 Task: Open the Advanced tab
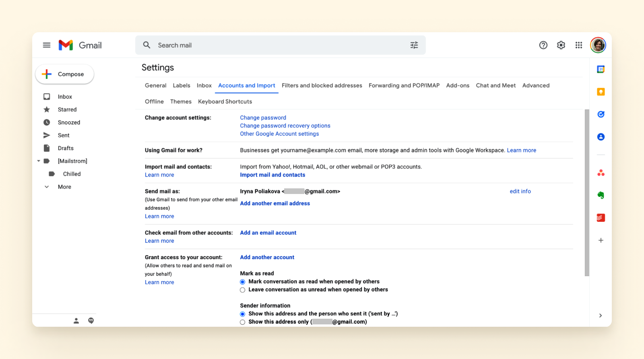pyautogui.click(x=536, y=85)
